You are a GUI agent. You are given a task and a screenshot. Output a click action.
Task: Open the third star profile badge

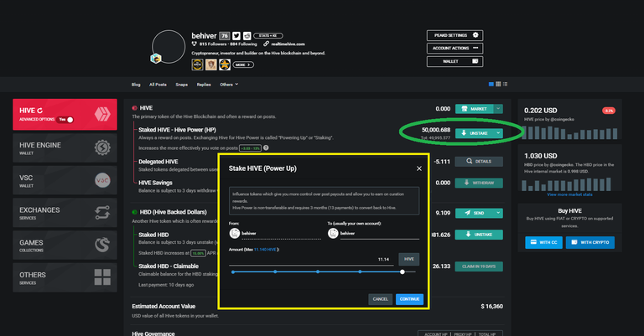point(225,65)
